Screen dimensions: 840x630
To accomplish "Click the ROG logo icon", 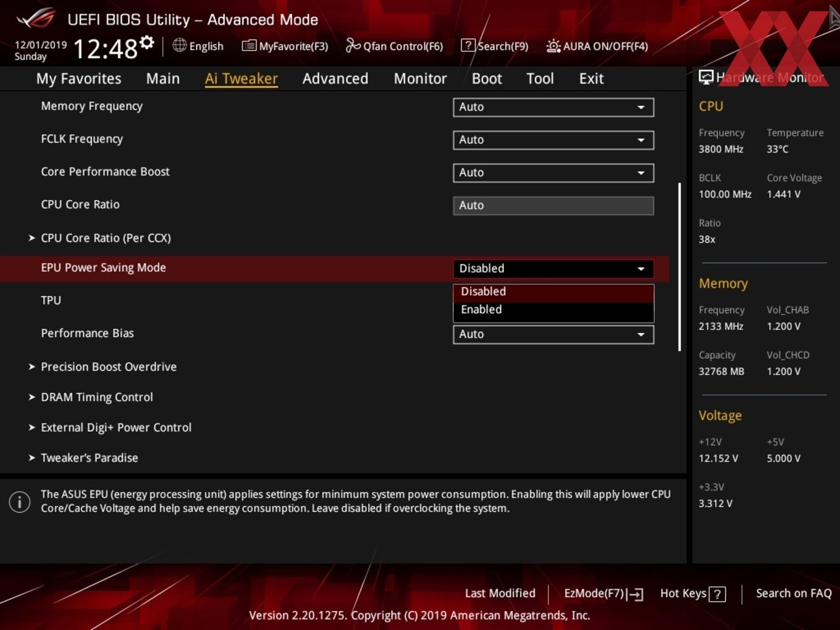I will (x=36, y=19).
